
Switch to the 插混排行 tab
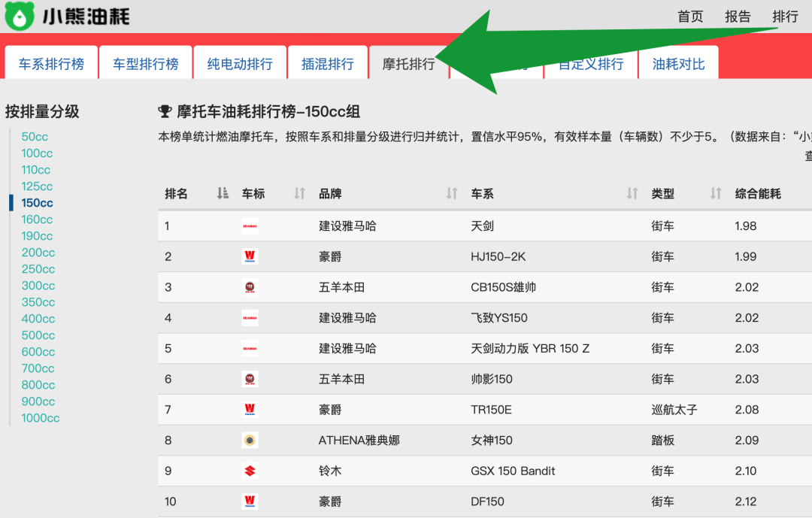tap(328, 63)
